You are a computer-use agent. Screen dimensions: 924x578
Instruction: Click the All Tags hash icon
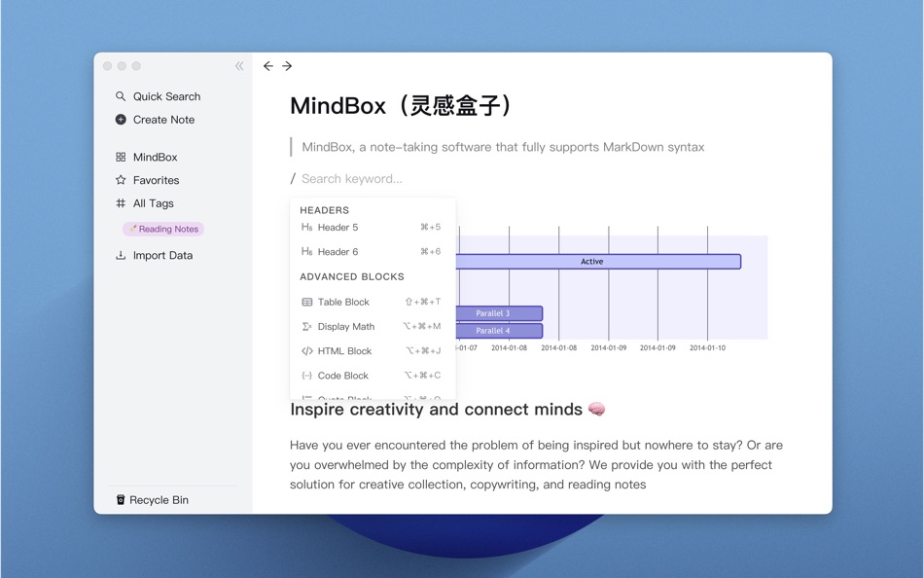coord(121,203)
